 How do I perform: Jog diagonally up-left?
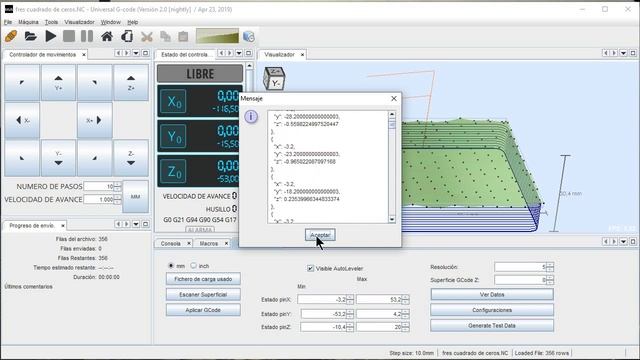tap(22, 82)
